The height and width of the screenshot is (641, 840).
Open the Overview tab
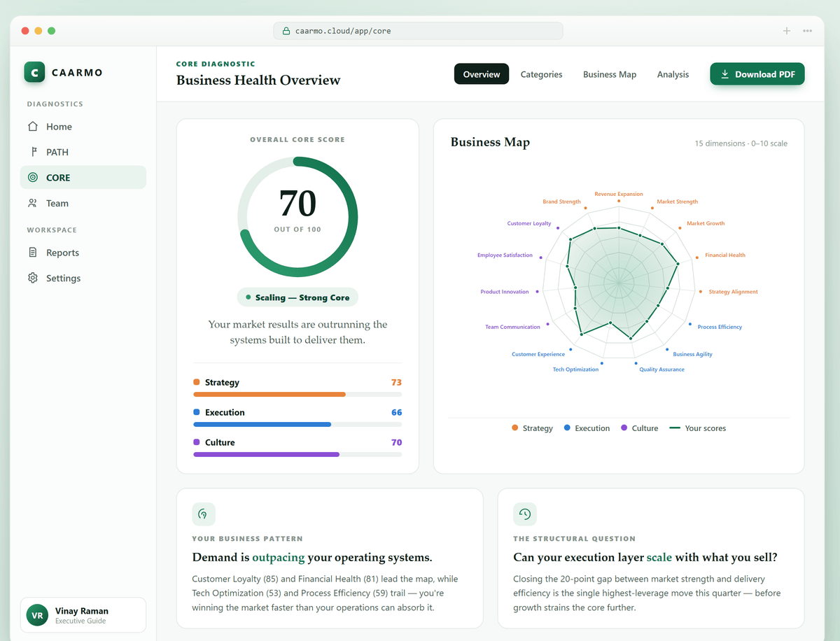482,74
